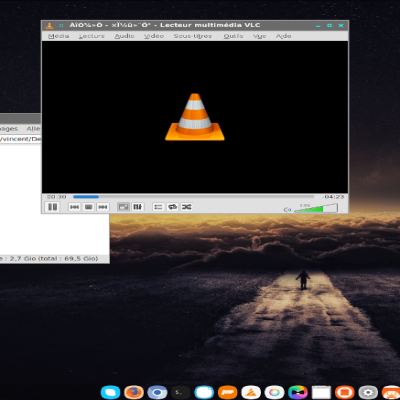Open VLC from the dock
The image size is (400, 400).
coord(251,392)
